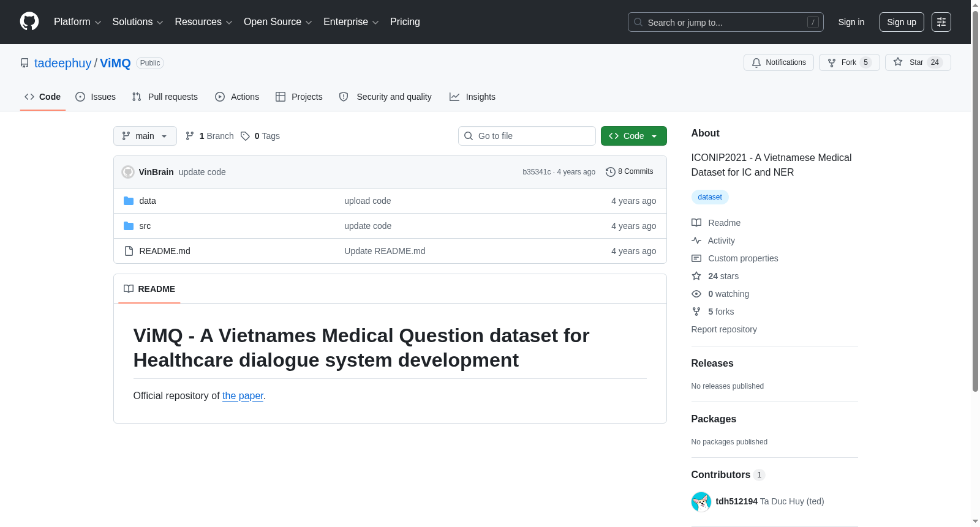Select the tag icon beside 0 Tags
Screen dimensions: 980x527
(245, 136)
